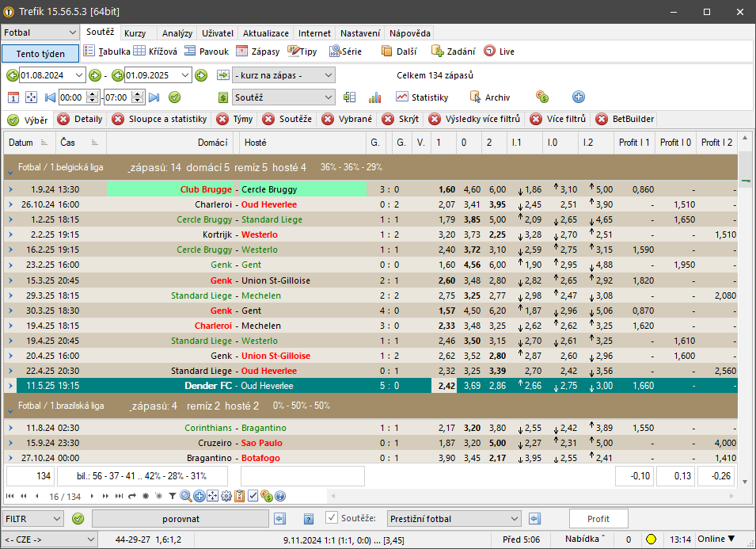Image resolution: width=756 pixels, height=549 pixels.
Task: Click the green arrow left of the 01.08.2024 date
Action: coord(12,75)
